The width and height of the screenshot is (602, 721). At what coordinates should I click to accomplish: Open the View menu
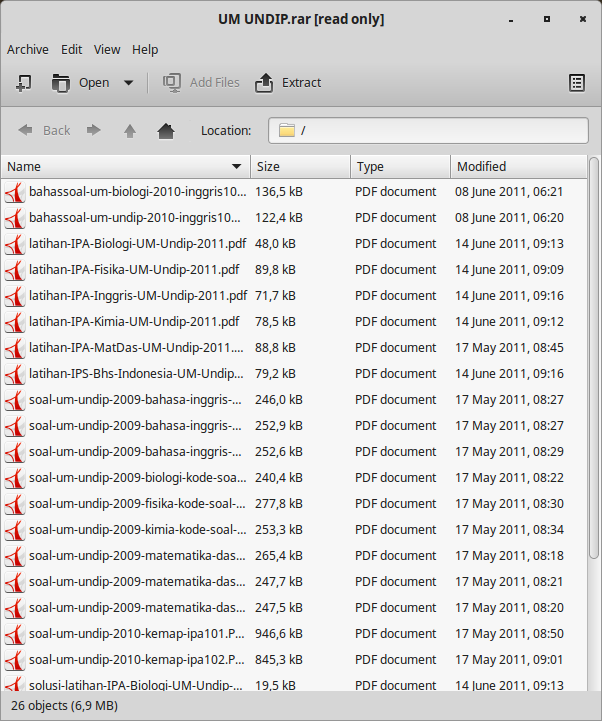pyautogui.click(x=107, y=50)
